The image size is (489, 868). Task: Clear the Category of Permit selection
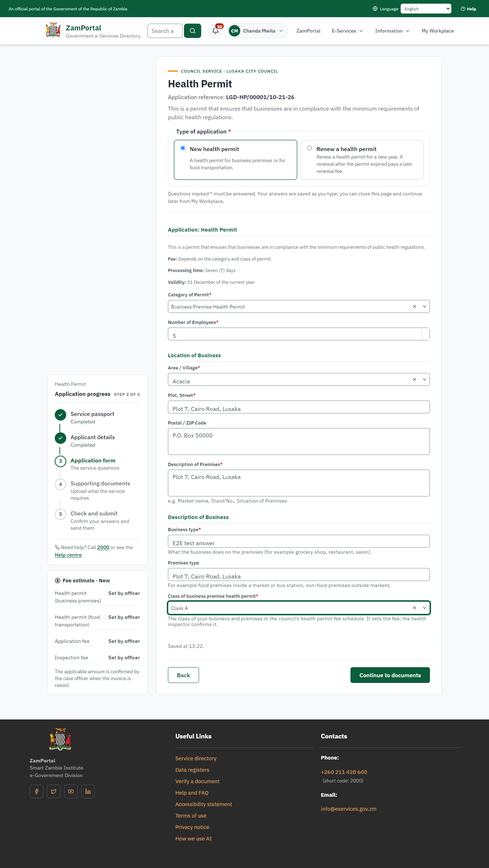point(415,306)
